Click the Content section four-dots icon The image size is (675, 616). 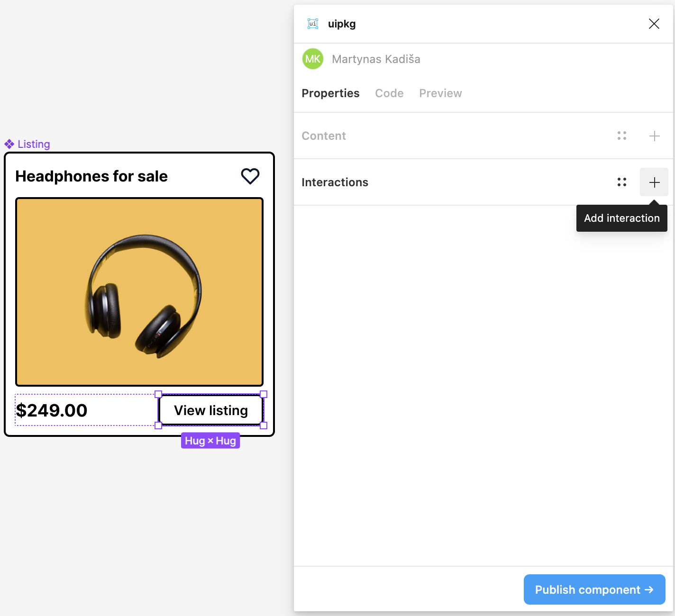[x=622, y=136]
